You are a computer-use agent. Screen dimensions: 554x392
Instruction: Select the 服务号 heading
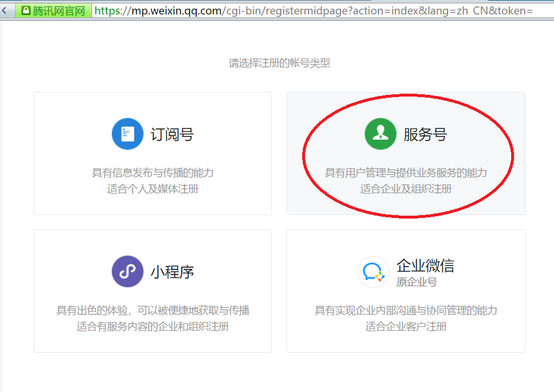click(x=425, y=135)
